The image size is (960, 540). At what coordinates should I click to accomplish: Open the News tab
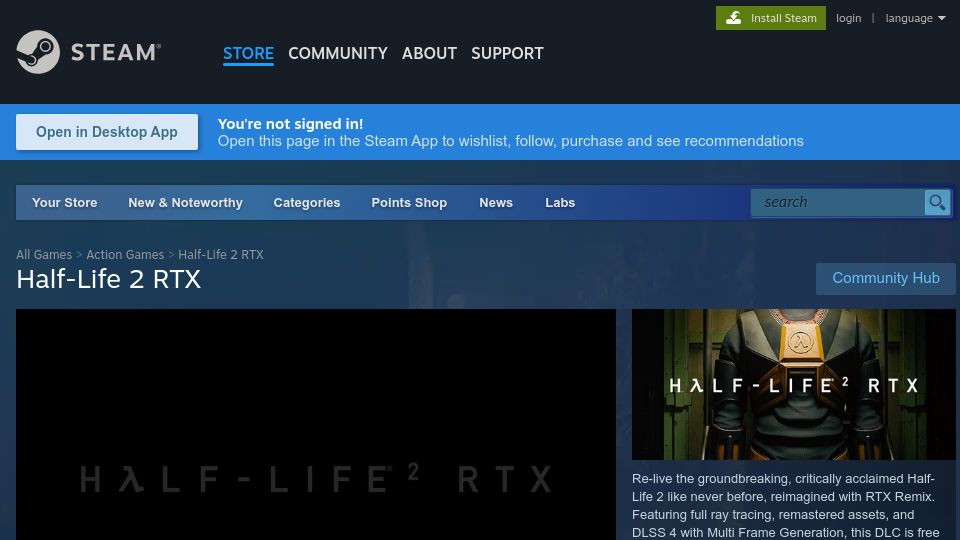coord(496,203)
